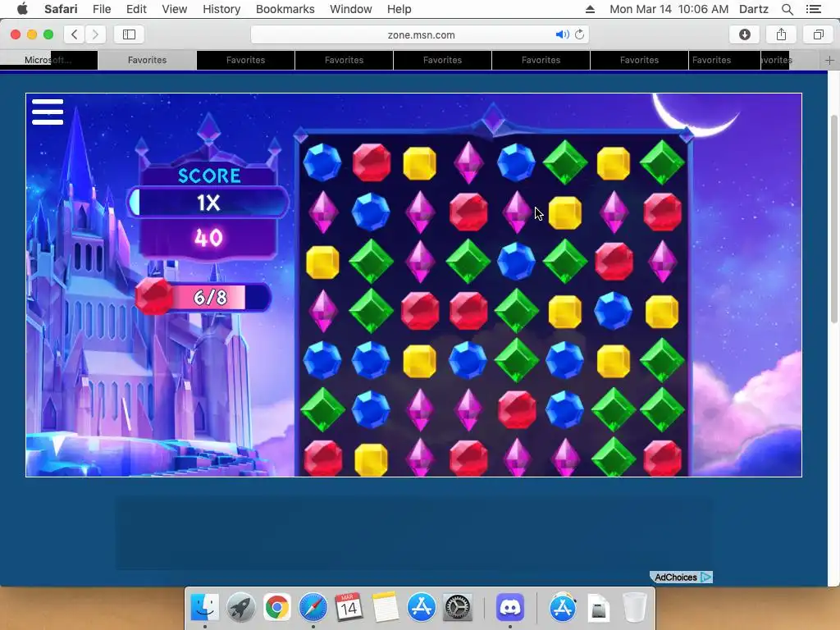Switch to the Microsoft tab

coord(48,60)
